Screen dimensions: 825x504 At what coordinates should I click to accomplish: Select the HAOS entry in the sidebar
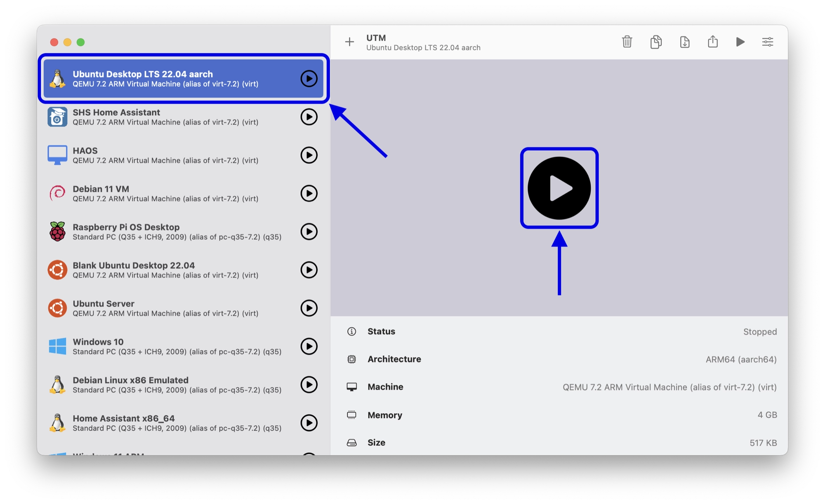pyautogui.click(x=184, y=155)
